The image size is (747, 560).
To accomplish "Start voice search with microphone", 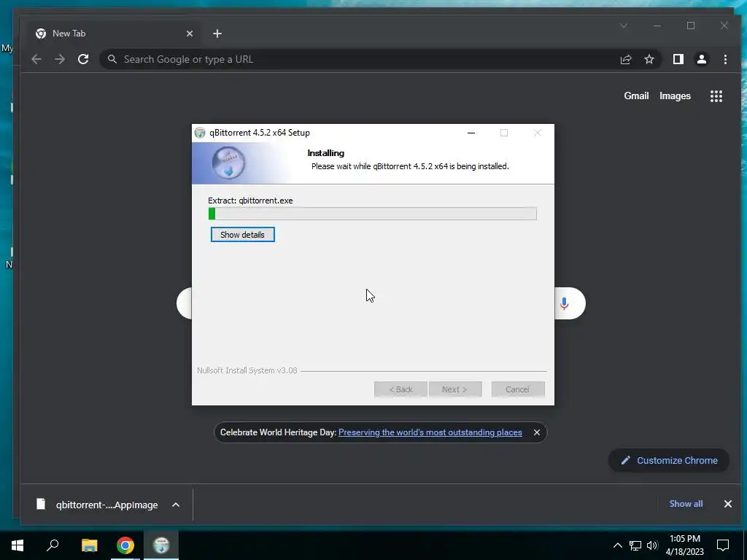I will 565,303.
